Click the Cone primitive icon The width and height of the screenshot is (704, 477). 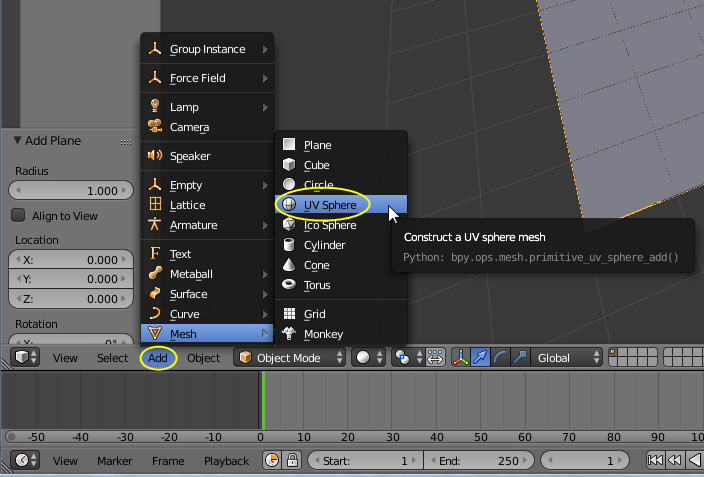coord(289,265)
